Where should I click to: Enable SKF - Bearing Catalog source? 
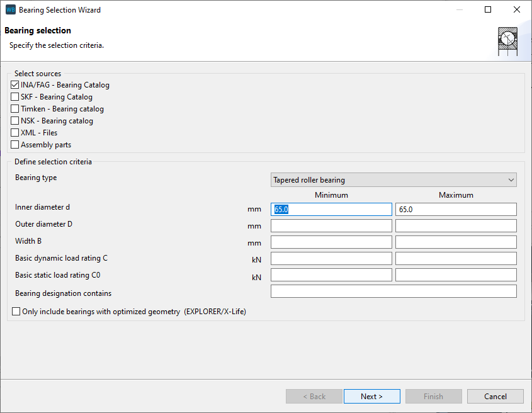(x=15, y=97)
